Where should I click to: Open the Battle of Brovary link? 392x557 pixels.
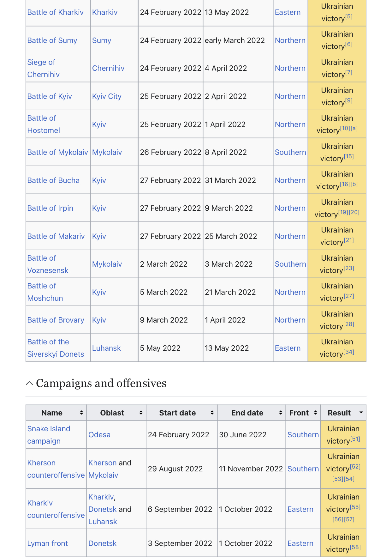tap(56, 320)
